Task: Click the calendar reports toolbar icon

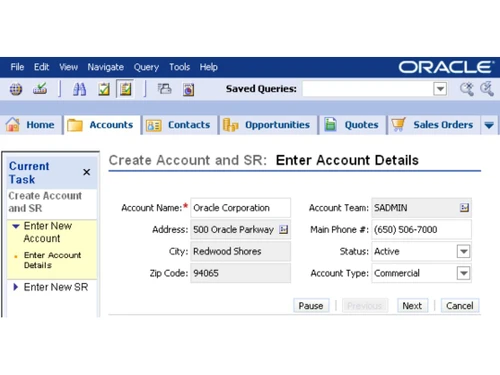Action: coord(188,89)
